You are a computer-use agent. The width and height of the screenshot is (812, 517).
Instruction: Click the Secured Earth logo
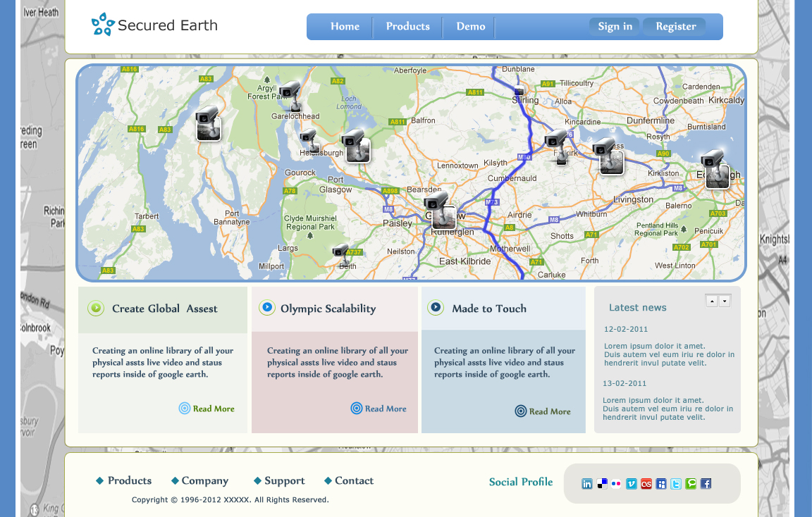coord(154,25)
